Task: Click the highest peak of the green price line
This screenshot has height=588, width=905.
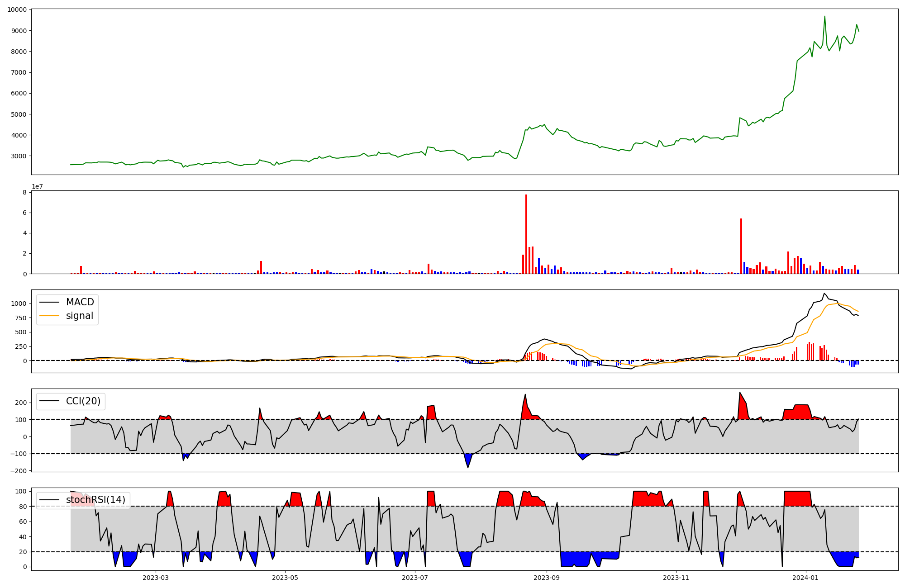Action: pyautogui.click(x=824, y=17)
